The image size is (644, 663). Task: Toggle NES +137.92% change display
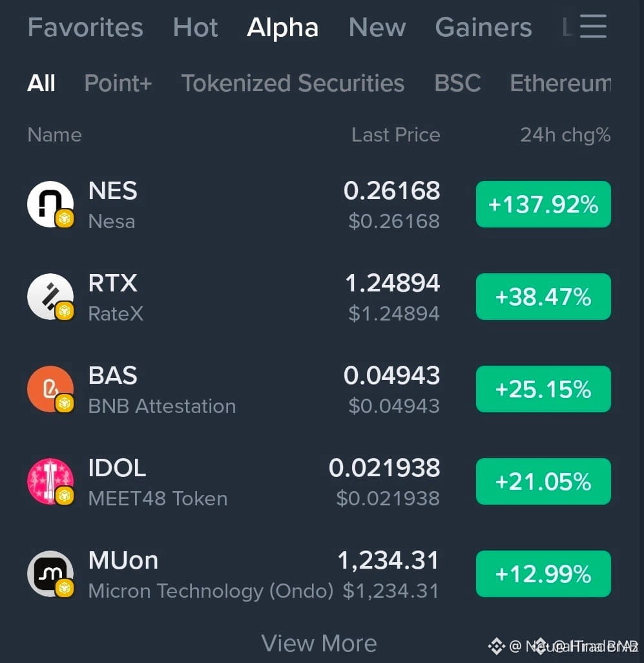[543, 204]
